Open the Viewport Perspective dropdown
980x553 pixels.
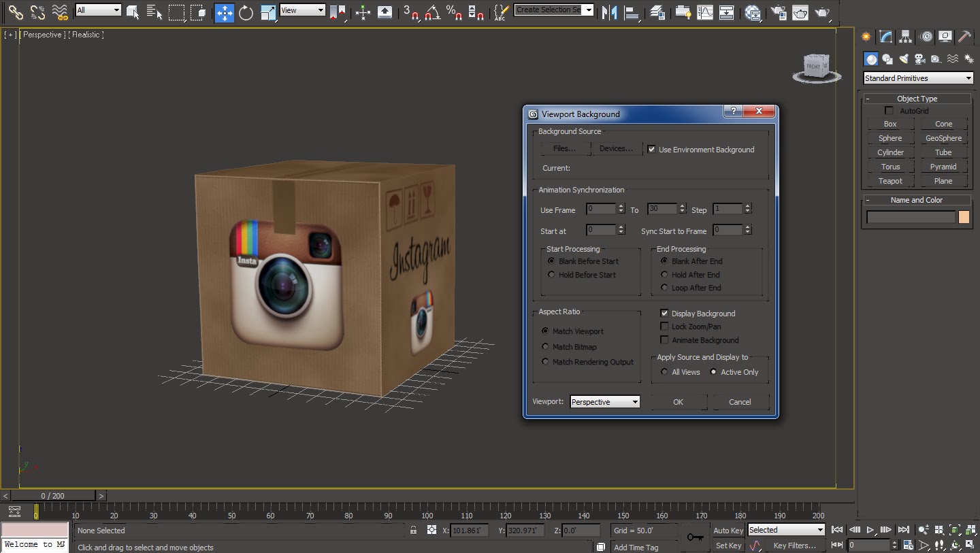tap(605, 402)
